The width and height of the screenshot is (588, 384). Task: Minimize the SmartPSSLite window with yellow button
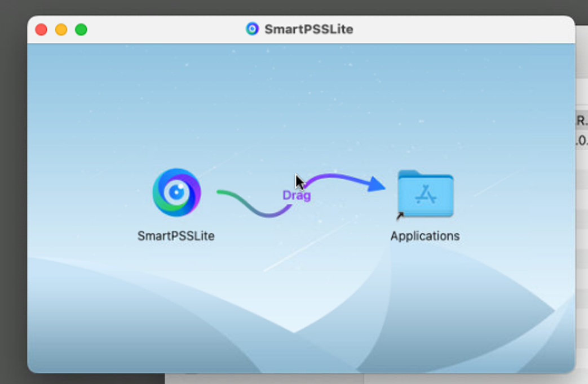(x=61, y=30)
